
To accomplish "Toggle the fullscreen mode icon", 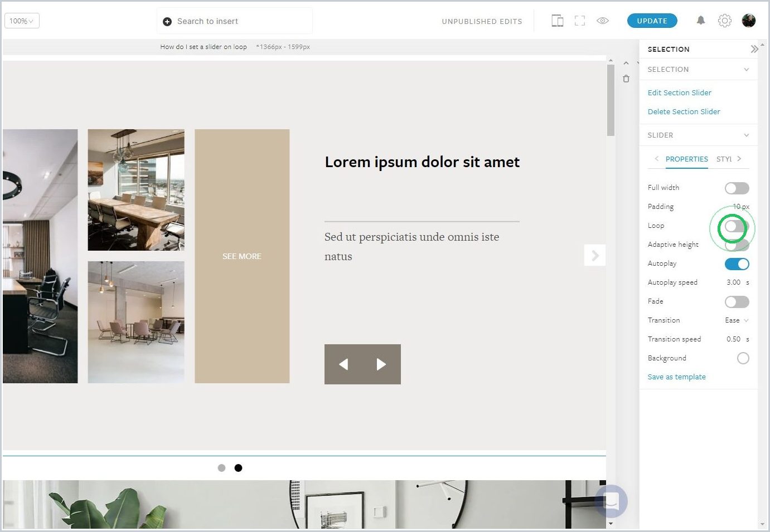I will [580, 21].
